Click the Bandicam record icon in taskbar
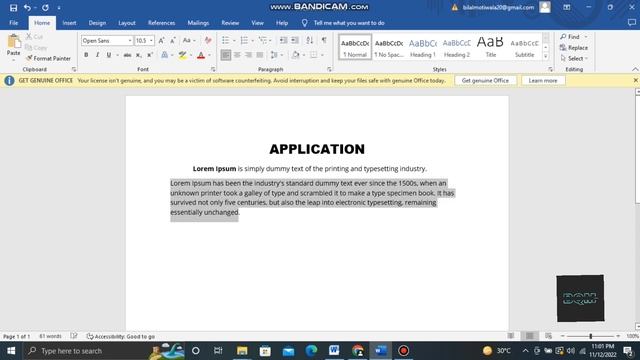This screenshot has width=640, height=360. click(x=403, y=351)
